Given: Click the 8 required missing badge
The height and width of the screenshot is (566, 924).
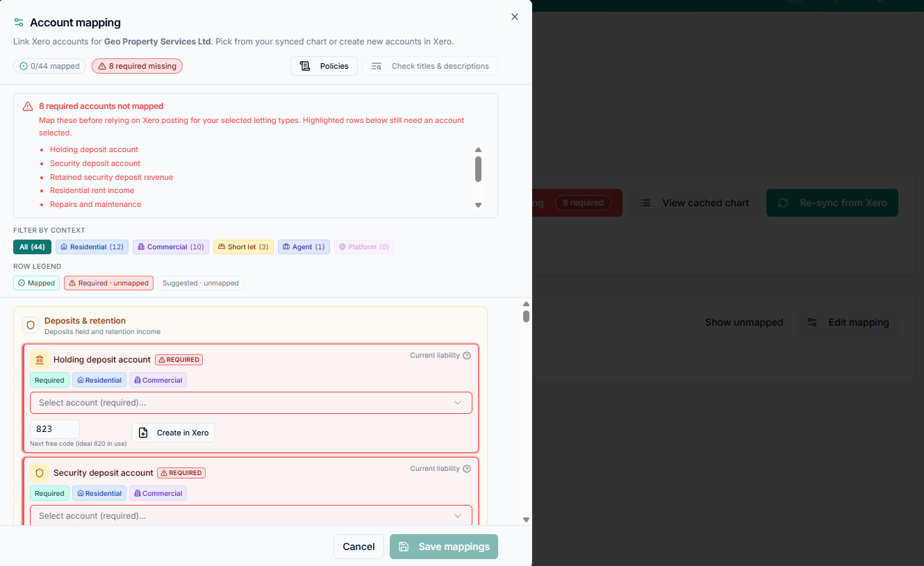Looking at the screenshot, I should coord(137,66).
